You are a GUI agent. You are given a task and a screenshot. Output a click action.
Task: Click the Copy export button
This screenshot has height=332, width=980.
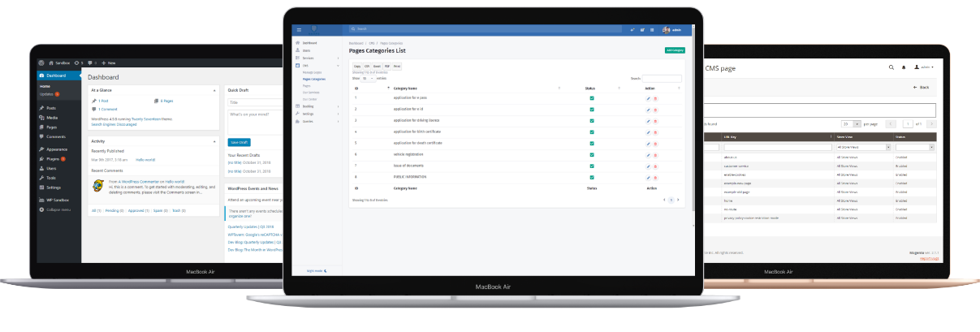tap(357, 67)
